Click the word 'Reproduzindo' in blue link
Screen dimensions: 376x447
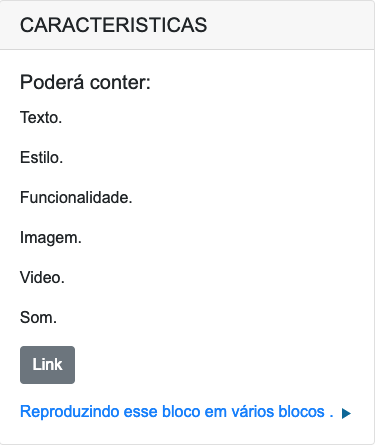[x=69, y=412]
